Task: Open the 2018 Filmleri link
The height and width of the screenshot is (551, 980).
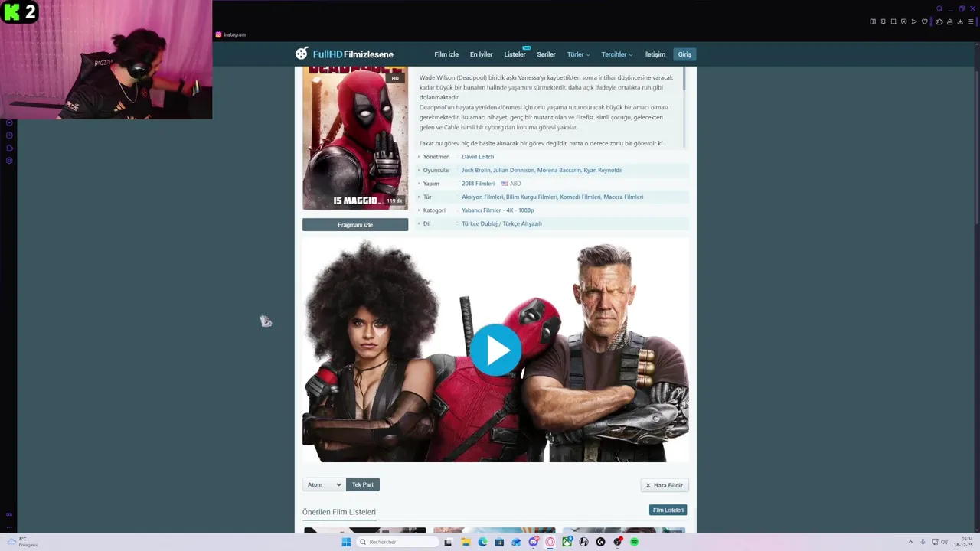Action: click(478, 184)
